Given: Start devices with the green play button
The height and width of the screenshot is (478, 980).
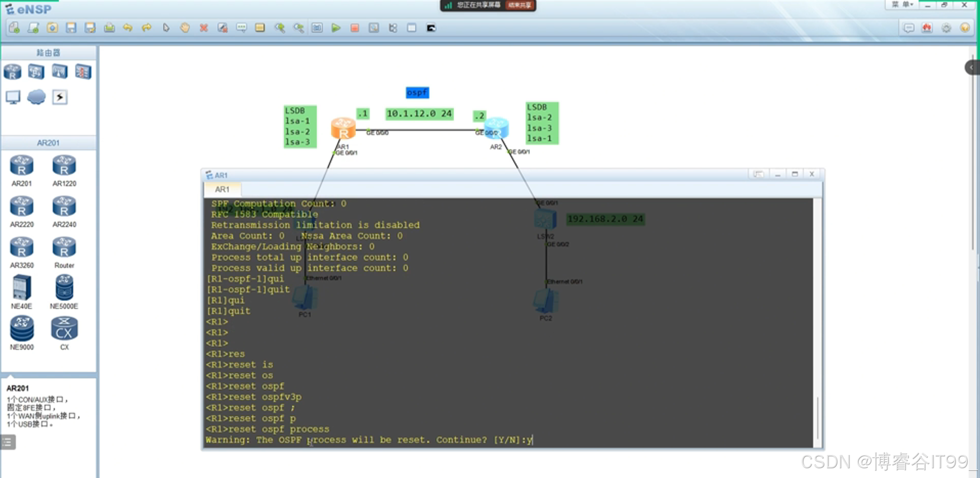Looking at the screenshot, I should tap(336, 28).
